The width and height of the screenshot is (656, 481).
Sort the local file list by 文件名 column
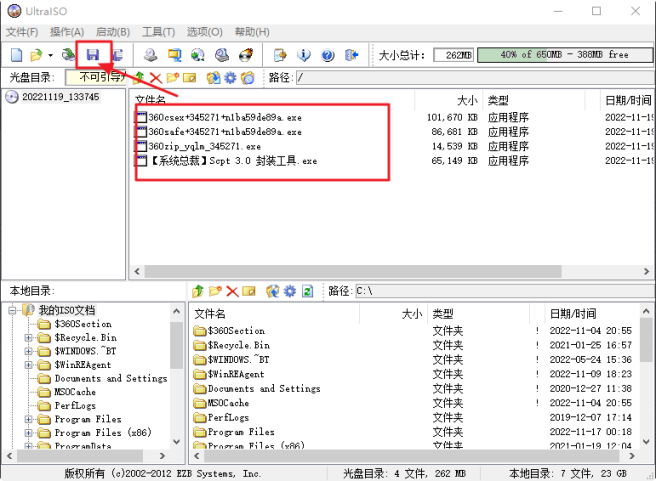point(274,314)
